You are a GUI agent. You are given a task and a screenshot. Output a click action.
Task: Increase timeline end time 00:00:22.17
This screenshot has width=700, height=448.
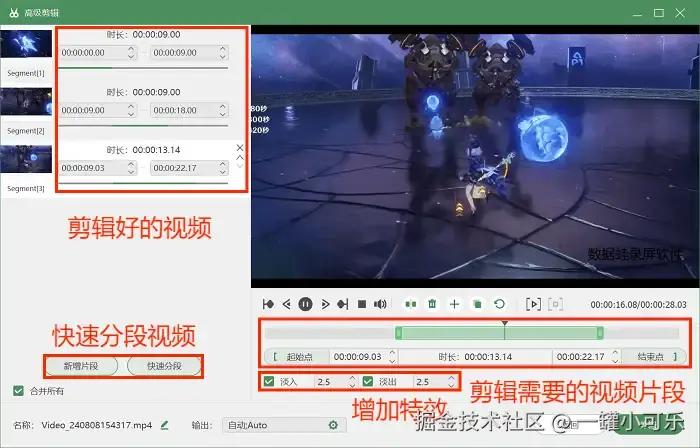point(615,353)
